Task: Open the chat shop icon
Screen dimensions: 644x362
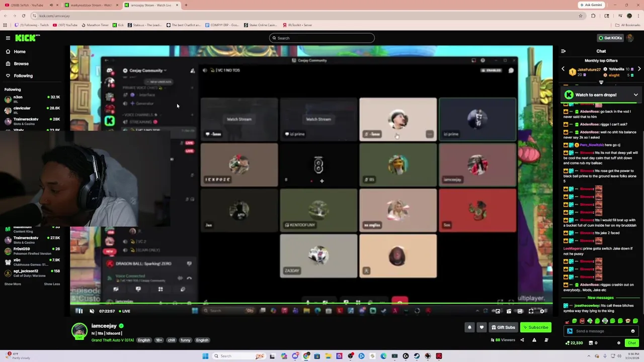Action: (x=591, y=343)
